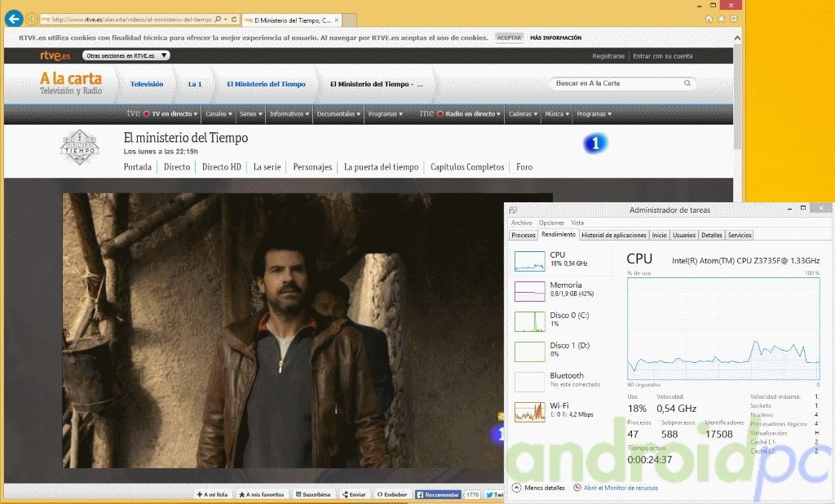Image resolution: width=835 pixels, height=504 pixels.
Task: Open the Archivo menu in Task Manager
Action: click(x=521, y=223)
